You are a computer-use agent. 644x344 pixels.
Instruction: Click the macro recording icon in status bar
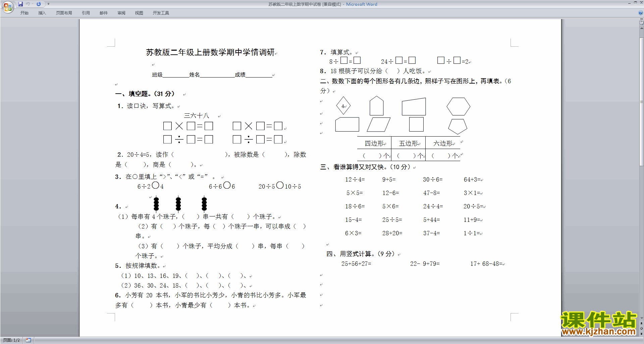pos(29,340)
